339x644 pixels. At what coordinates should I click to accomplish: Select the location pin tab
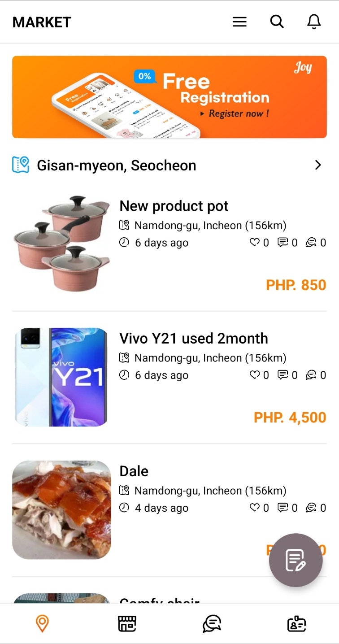[x=42, y=623]
